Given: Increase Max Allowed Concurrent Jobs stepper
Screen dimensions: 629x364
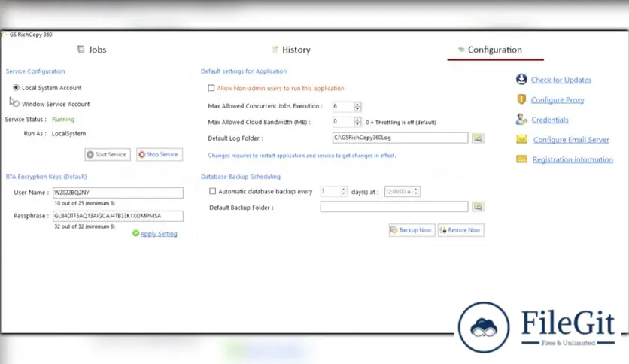Looking at the screenshot, I should 357,104.
